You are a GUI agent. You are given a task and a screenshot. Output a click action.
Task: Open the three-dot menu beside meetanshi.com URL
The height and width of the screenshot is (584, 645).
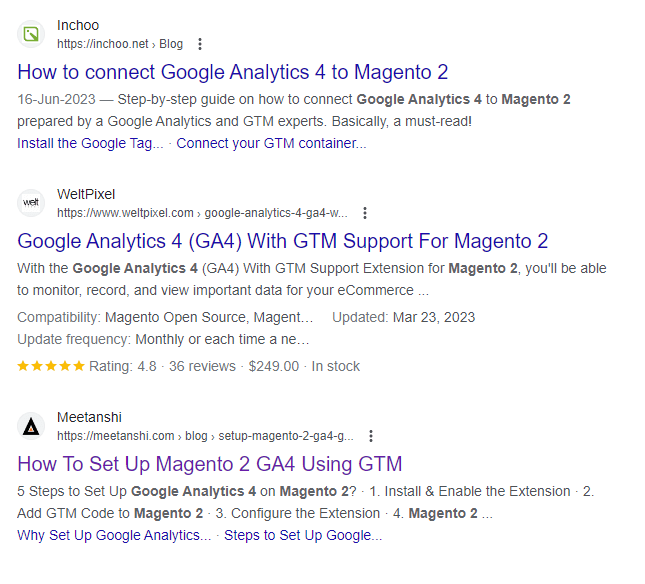point(371,436)
